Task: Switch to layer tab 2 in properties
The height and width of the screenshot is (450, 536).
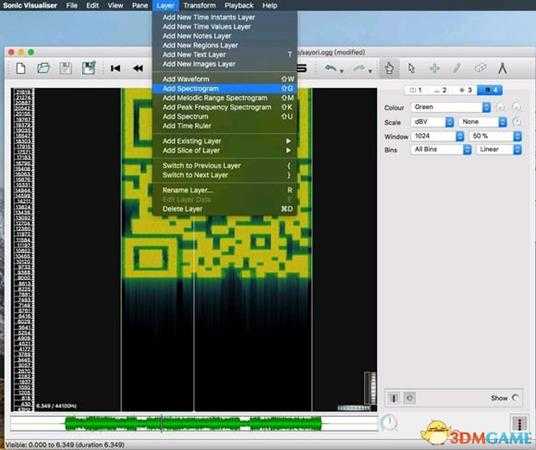Action: pyautogui.click(x=440, y=90)
